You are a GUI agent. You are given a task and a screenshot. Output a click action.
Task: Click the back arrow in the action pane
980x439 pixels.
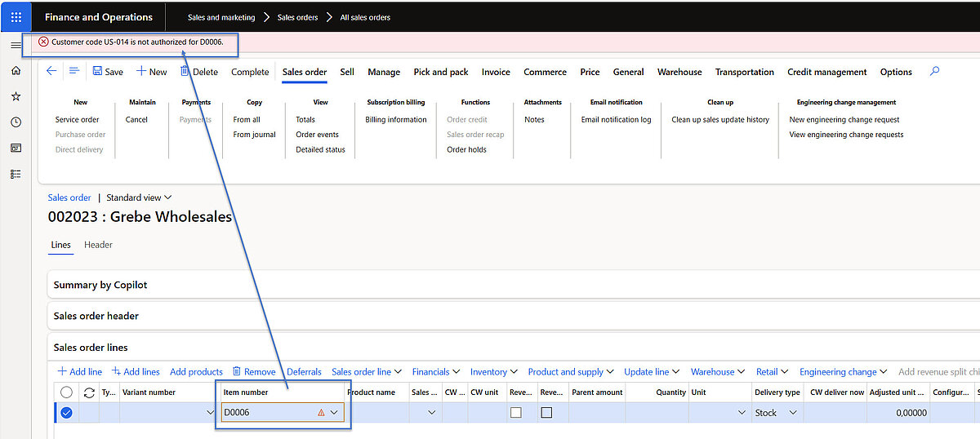(x=51, y=72)
